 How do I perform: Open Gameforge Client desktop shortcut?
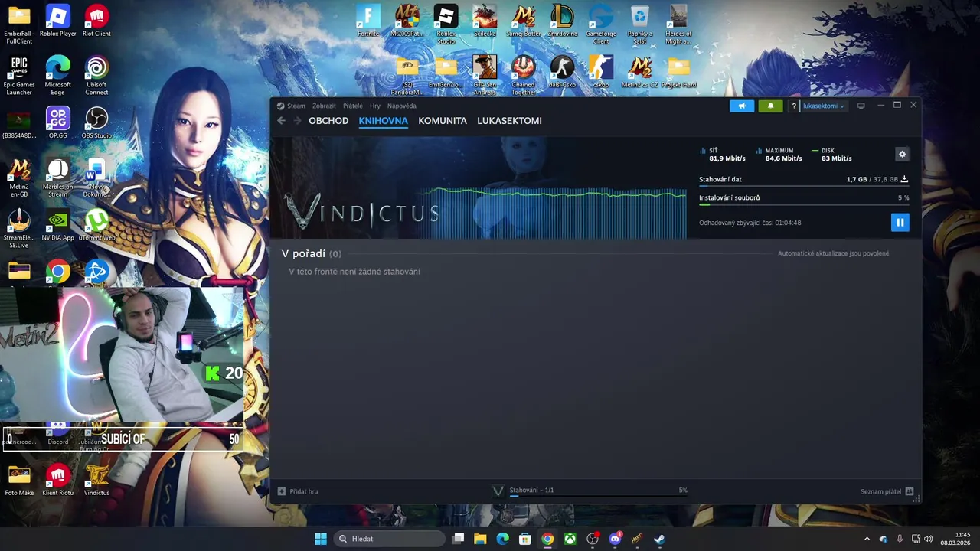click(x=601, y=24)
